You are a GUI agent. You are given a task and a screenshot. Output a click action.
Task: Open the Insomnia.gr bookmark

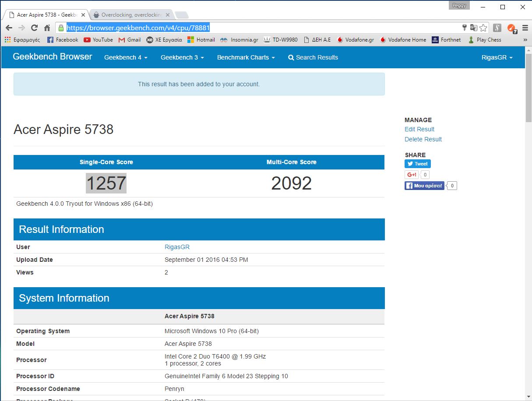pyautogui.click(x=239, y=40)
